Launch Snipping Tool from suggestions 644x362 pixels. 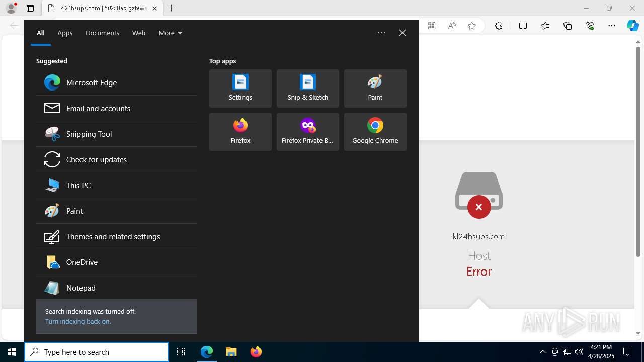[x=116, y=134]
